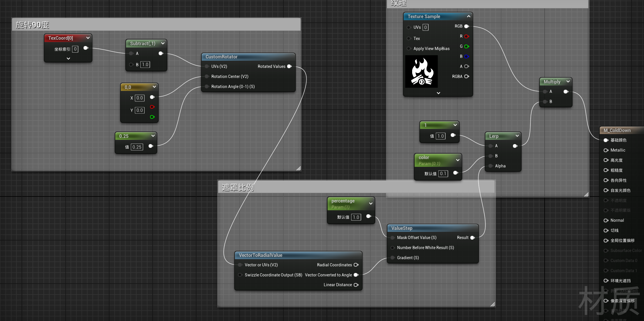644x321 pixels.
Task: Click Rotated Values output pin on CustomRotator
Action: [289, 66]
